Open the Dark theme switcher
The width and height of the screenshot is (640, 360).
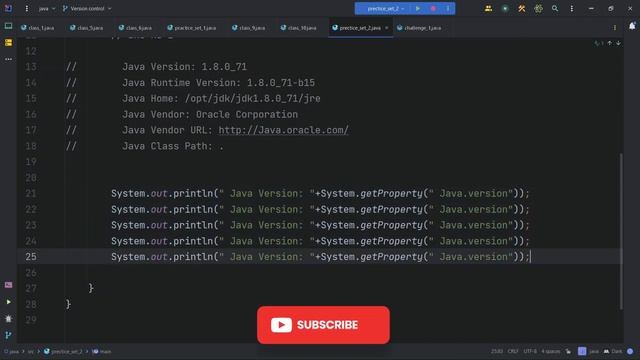click(613, 351)
